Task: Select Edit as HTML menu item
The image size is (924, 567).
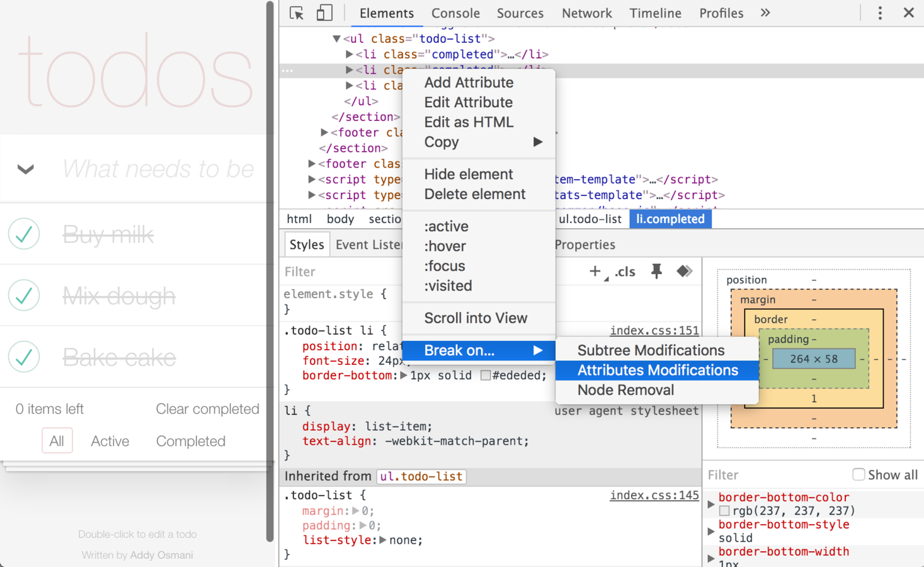Action: coord(479,122)
